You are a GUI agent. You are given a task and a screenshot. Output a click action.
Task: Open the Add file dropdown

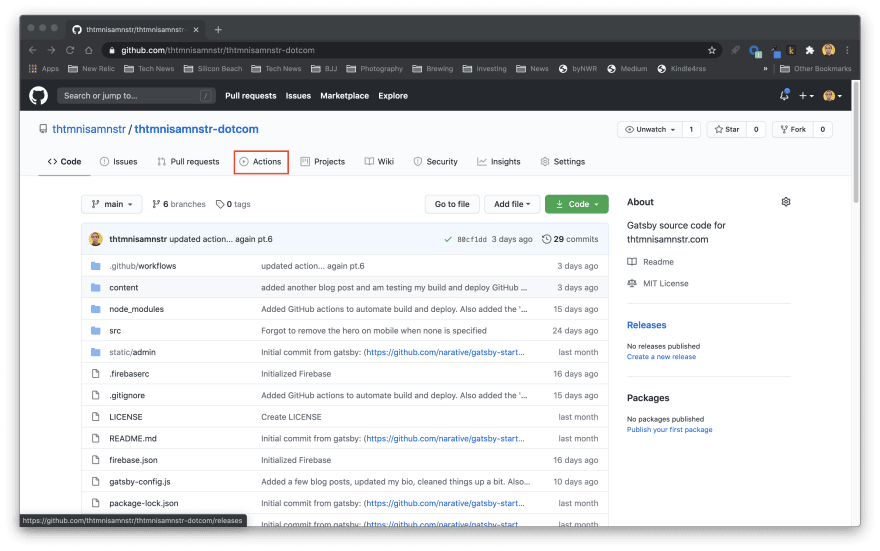click(512, 204)
